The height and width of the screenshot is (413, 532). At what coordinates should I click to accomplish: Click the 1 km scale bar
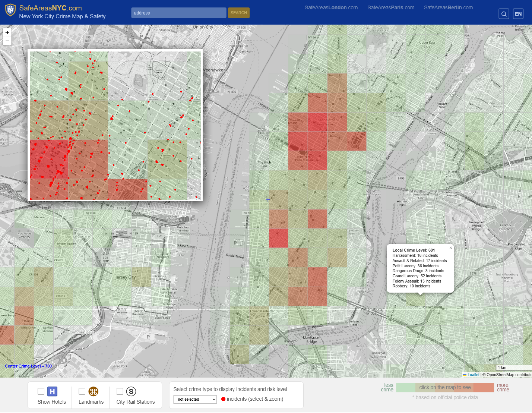pyautogui.click(x=514, y=368)
